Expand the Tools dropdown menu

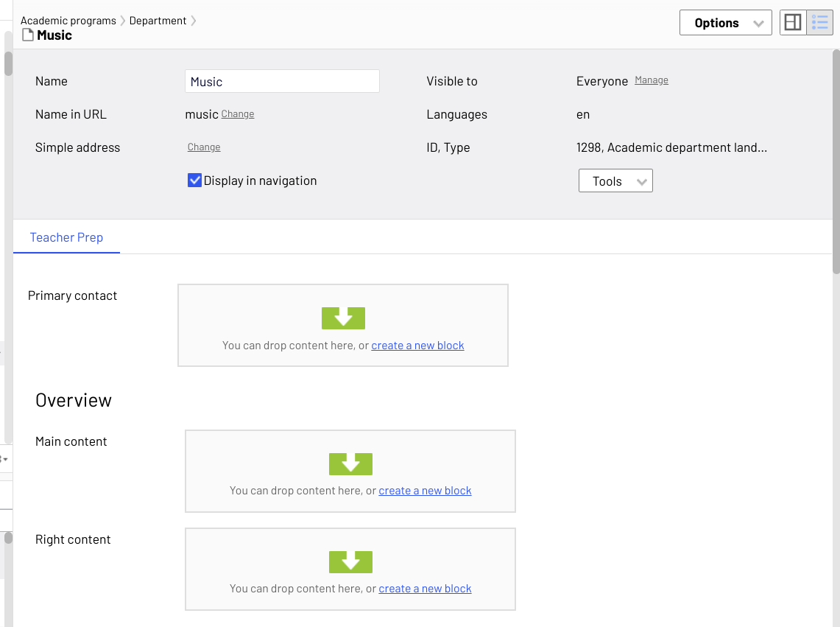pyautogui.click(x=615, y=181)
